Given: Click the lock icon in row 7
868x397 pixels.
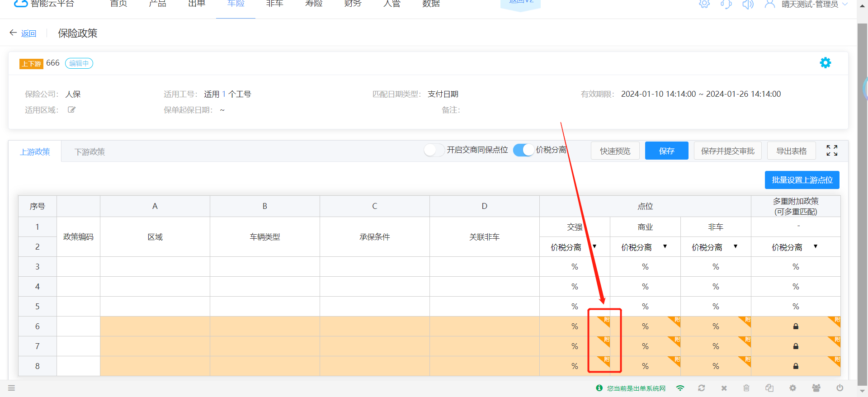Looking at the screenshot, I should pos(796,346).
